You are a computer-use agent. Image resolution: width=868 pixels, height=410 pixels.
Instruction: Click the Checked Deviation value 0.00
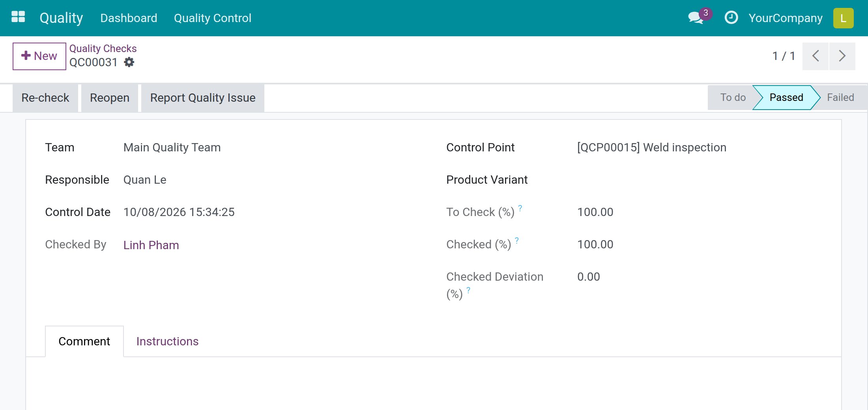[x=589, y=277]
